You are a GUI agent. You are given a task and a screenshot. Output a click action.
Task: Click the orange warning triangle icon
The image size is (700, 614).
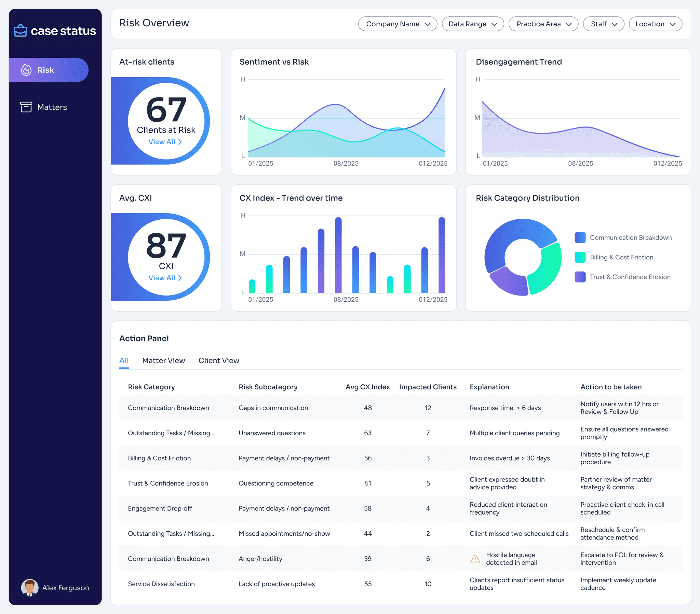475,559
